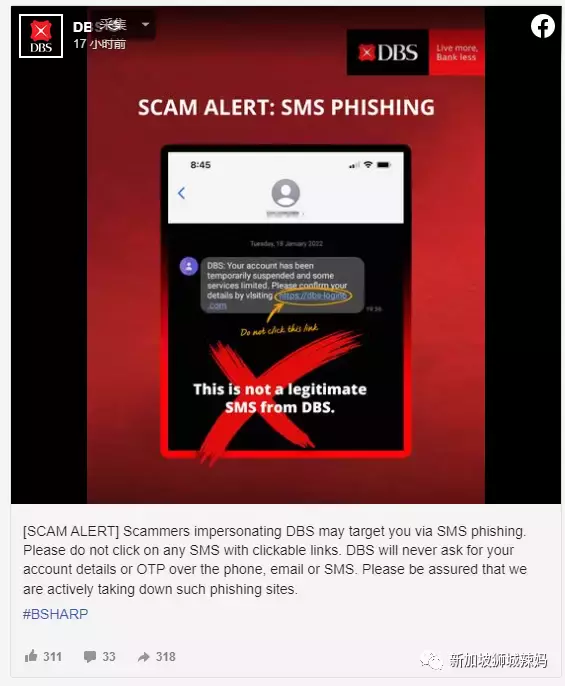Viewport: 565px width, 686px height.
Task: Expand the dropdown arrow next to 采集
Action: [145, 24]
